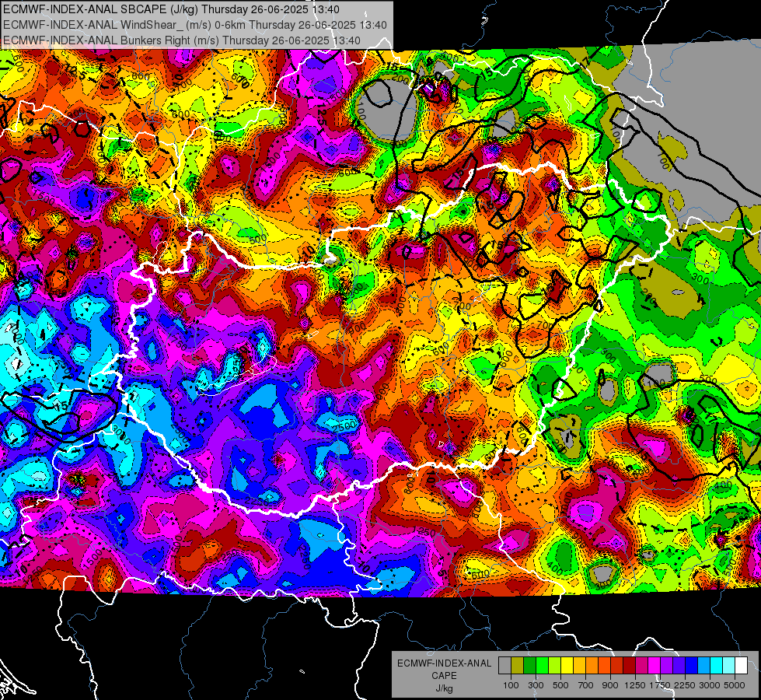Click the CAPE label in the legend
Viewport: 761px width, 700px height.
tap(444, 676)
